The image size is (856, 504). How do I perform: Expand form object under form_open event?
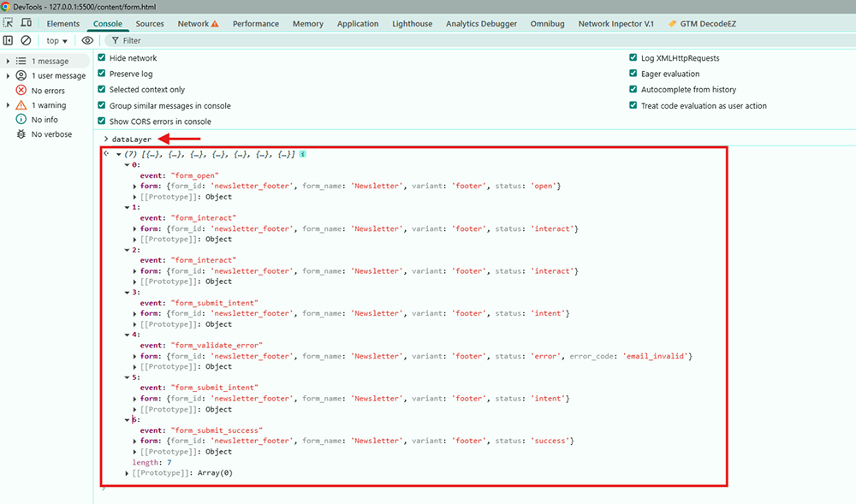[x=135, y=186]
